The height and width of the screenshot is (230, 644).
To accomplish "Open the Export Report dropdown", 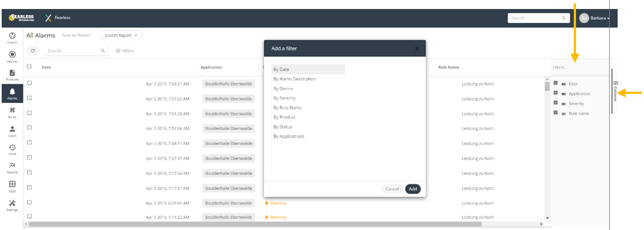I will point(121,35).
